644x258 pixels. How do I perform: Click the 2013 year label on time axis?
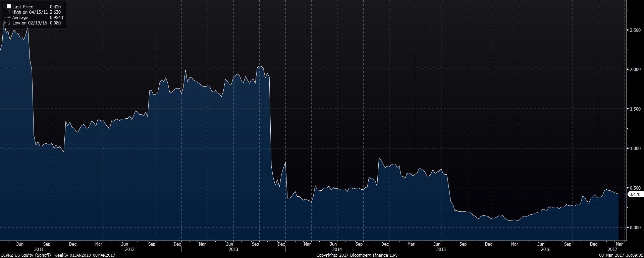233,250
